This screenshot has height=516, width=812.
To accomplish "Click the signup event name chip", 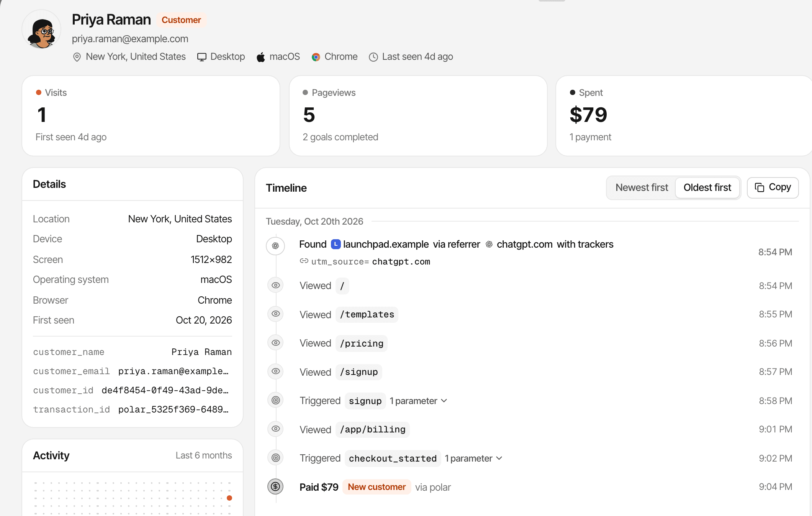I will 365,401.
